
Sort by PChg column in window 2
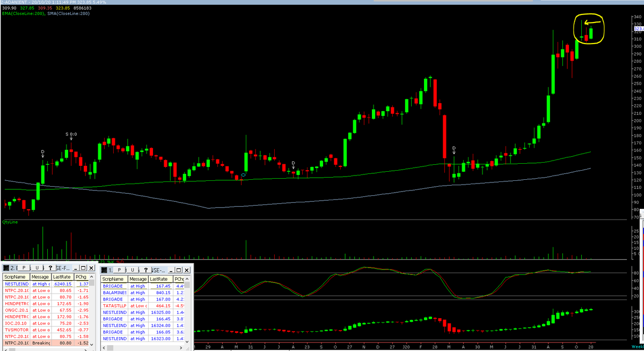(x=81, y=277)
